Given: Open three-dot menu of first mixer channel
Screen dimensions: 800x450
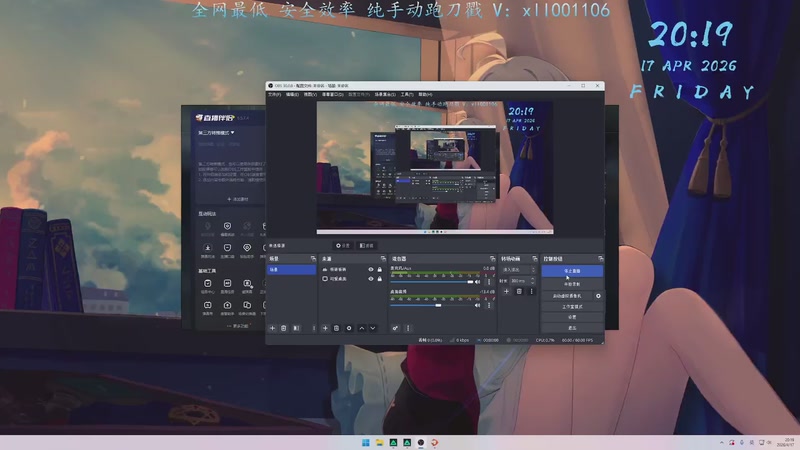Looking at the screenshot, I should coord(489,282).
